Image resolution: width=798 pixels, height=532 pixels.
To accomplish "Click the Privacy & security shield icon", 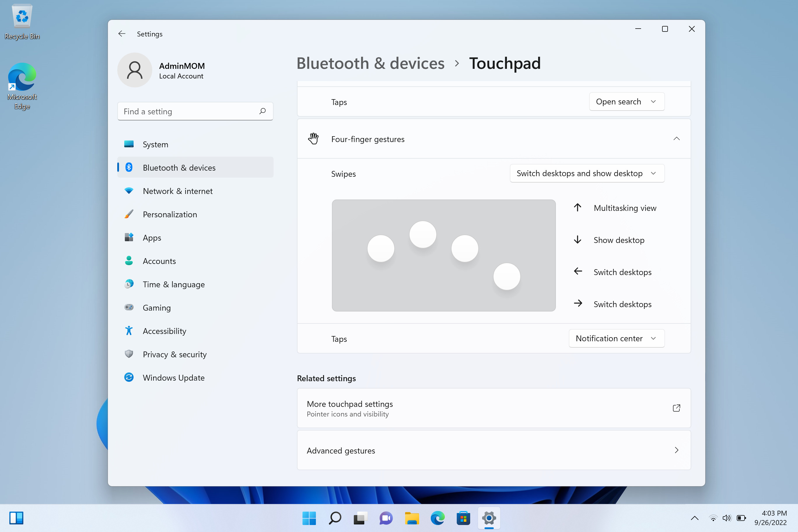I will click(x=129, y=354).
